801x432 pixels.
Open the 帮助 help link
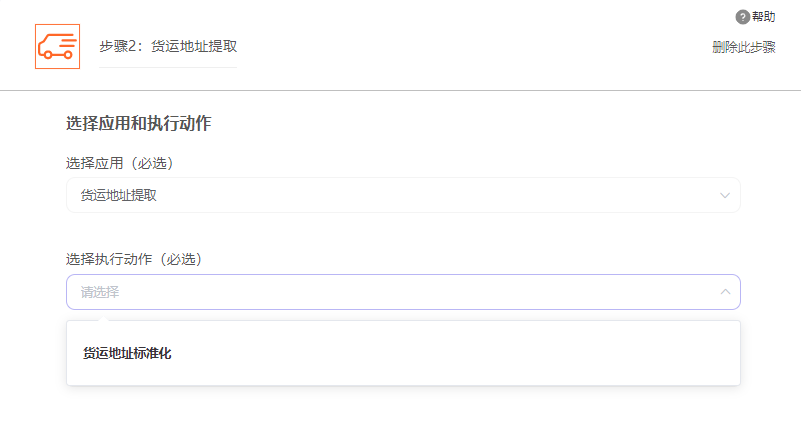(763, 17)
